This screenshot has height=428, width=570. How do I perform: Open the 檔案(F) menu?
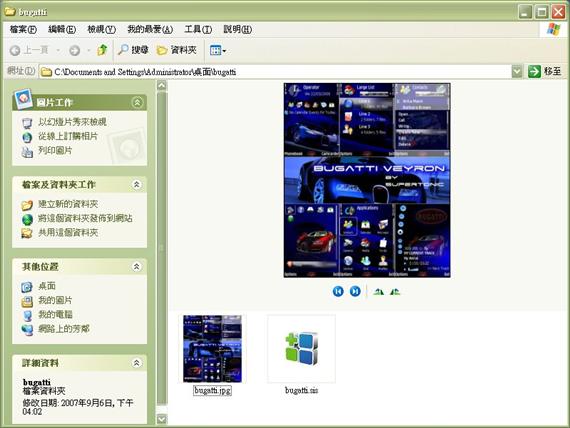tap(23, 29)
